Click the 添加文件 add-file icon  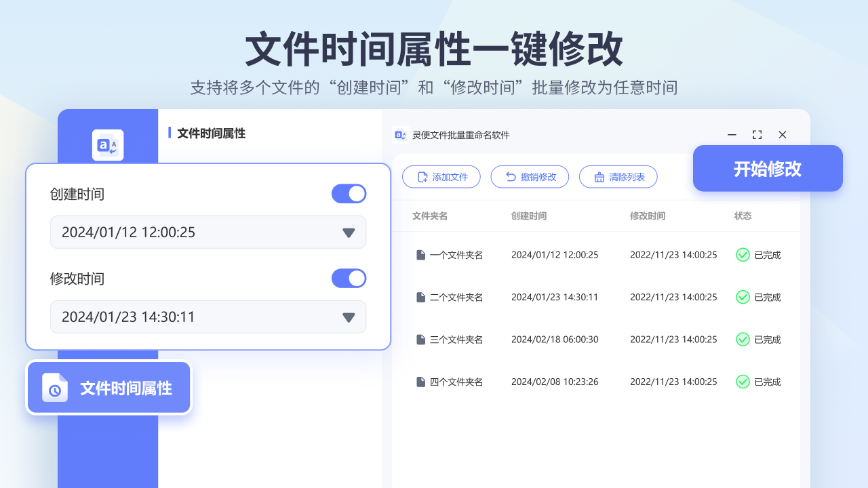(x=423, y=176)
